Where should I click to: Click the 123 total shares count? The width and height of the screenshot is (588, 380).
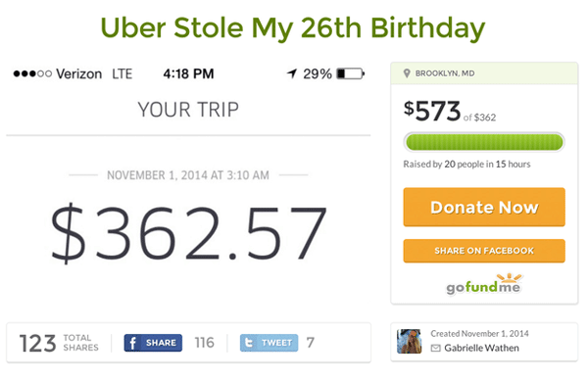coord(37,344)
